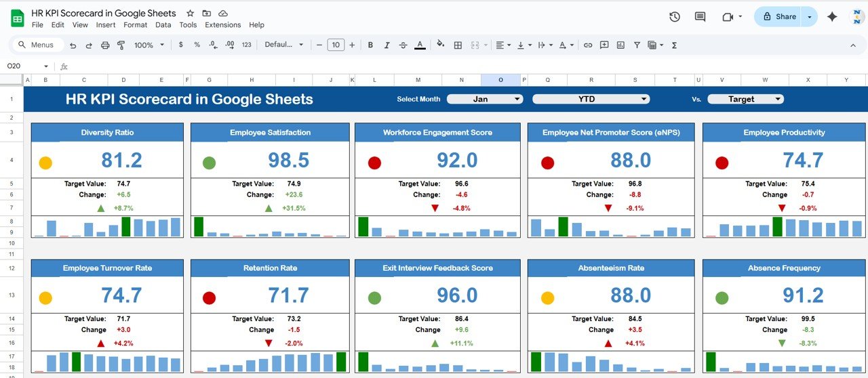
Task: Toggle italic formatting
Action: click(x=387, y=45)
